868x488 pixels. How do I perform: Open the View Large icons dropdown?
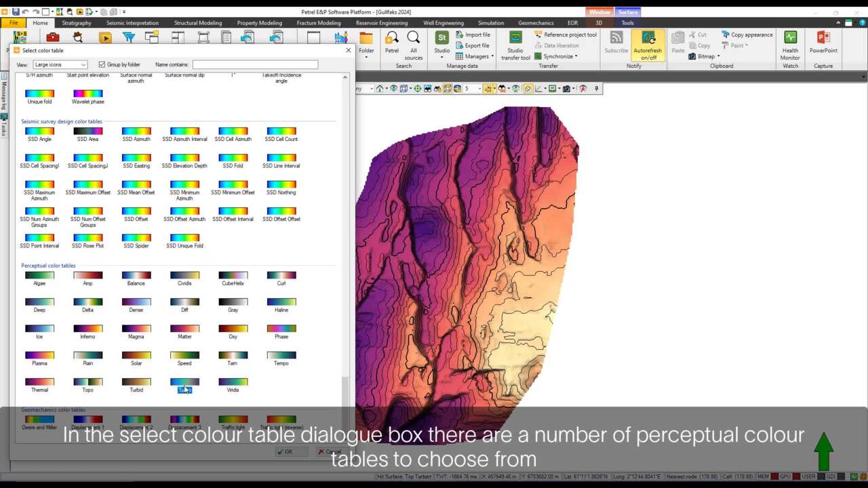(60, 64)
